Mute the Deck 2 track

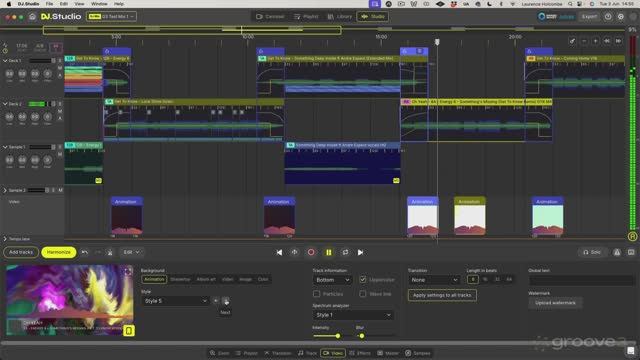coord(60,111)
